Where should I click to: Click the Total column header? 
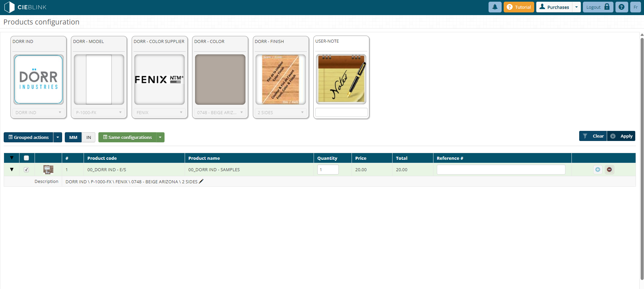(x=413, y=158)
